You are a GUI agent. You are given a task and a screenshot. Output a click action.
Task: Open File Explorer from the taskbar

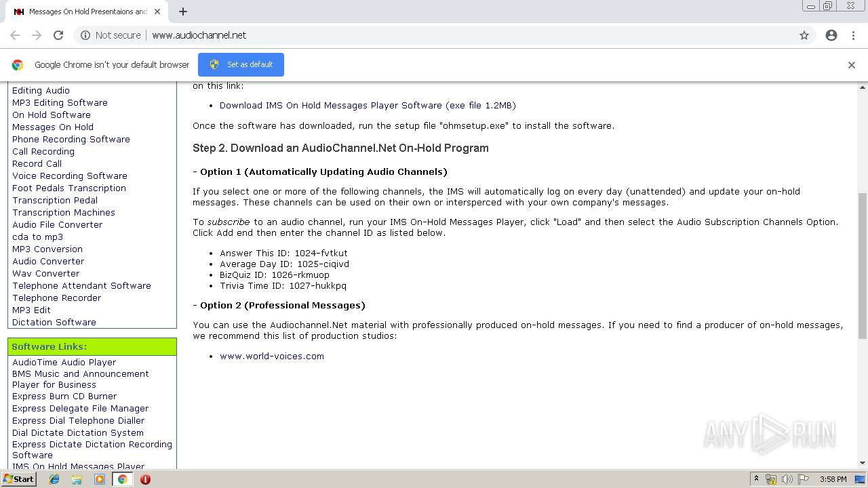77,479
